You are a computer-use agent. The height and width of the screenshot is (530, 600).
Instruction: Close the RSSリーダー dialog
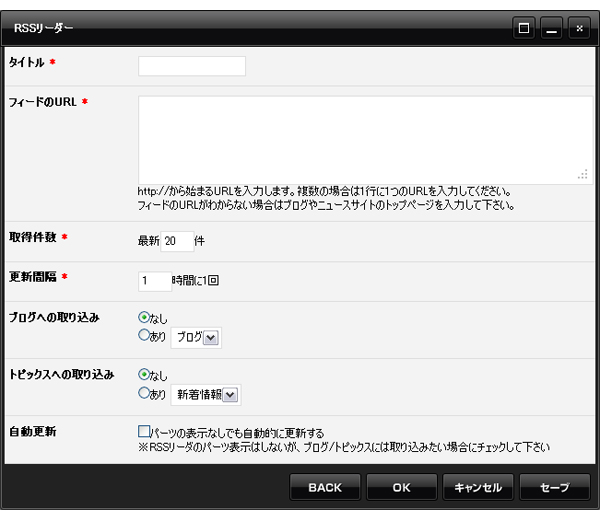(x=579, y=28)
